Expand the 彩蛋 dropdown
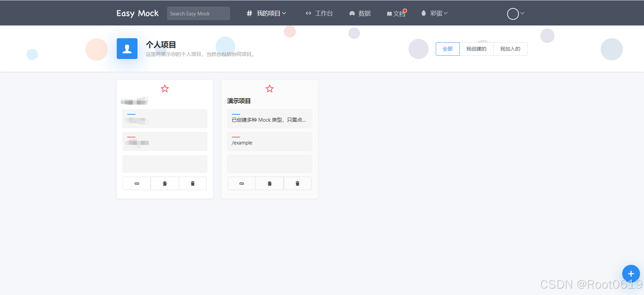This screenshot has width=644, height=295. coord(435,13)
